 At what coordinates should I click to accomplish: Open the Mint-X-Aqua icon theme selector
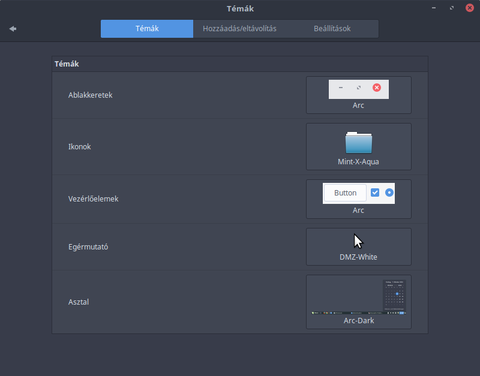pos(359,147)
